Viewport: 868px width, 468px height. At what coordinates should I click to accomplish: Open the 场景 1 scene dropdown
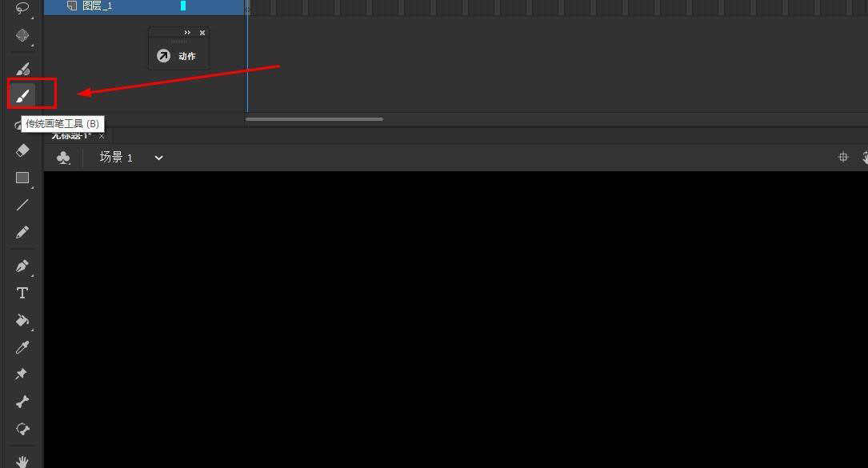coord(159,158)
